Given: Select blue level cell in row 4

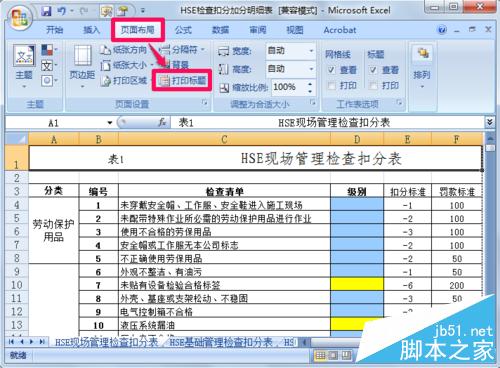Looking at the screenshot, I should coord(357,204).
